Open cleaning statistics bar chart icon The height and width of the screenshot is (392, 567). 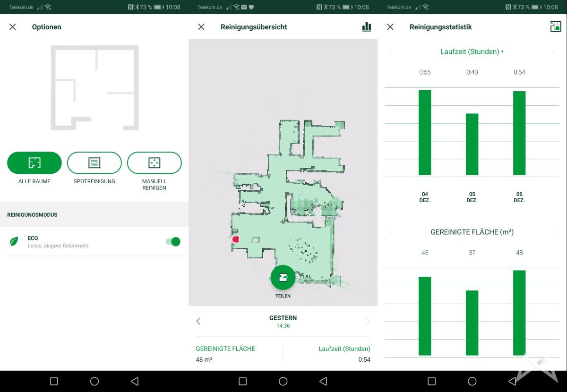[x=366, y=27]
